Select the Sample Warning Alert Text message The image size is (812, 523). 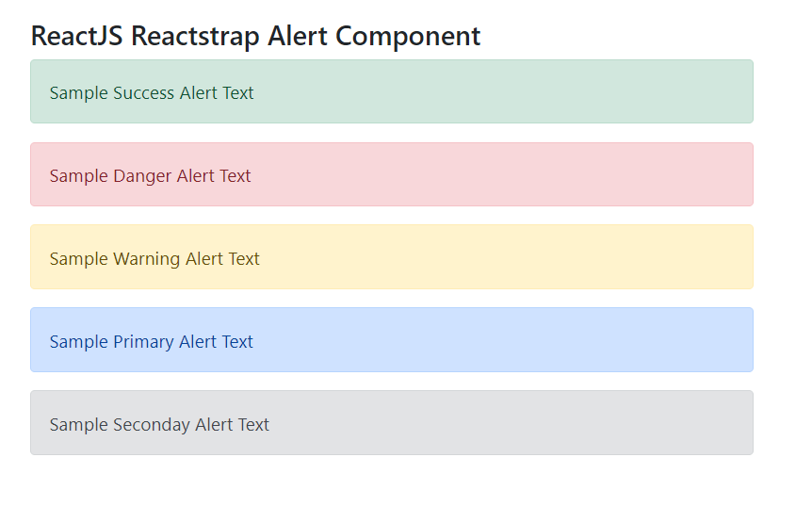[154, 258]
